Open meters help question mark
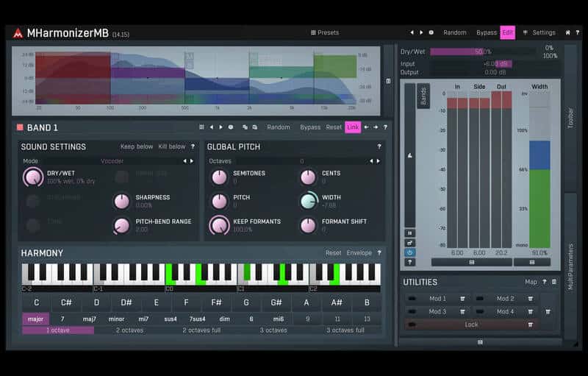The image size is (588, 376). [409, 262]
